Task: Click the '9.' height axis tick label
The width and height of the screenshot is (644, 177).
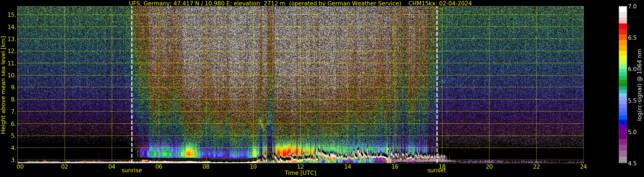Action: point(13,88)
